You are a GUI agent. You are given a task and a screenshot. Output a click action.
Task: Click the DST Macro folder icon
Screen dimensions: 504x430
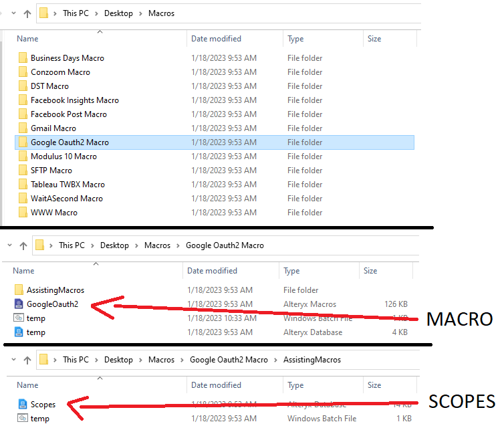pos(23,86)
